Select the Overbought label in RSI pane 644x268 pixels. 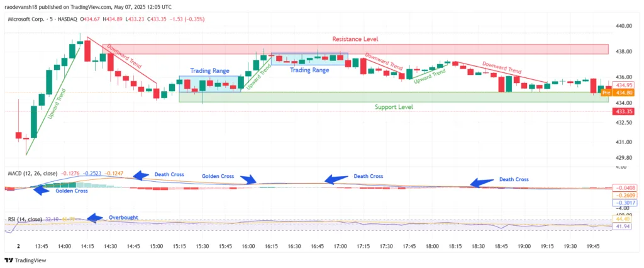coord(123,218)
